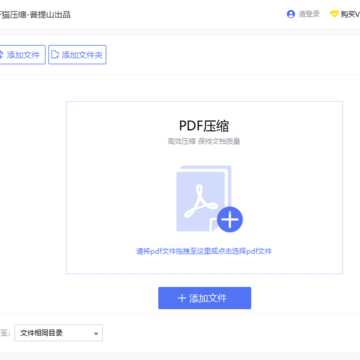Click the yellow VIP diamond icon

pyautogui.click(x=334, y=14)
